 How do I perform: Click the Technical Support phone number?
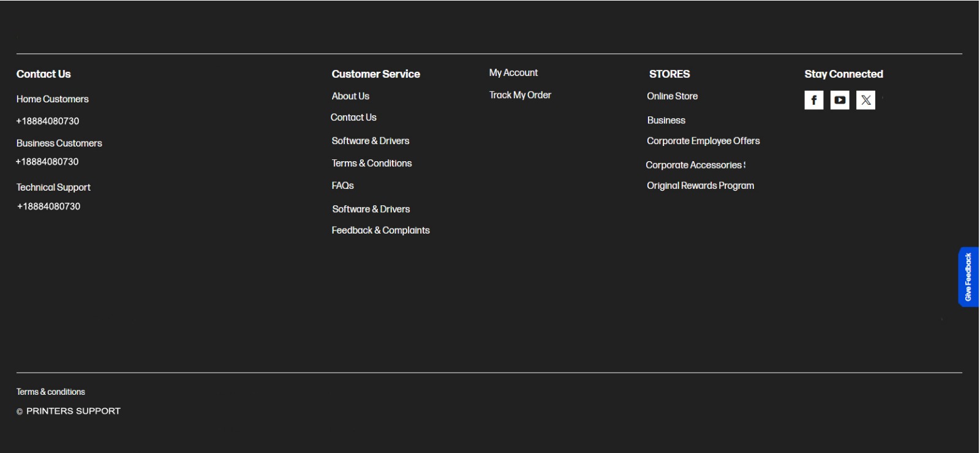tap(49, 207)
